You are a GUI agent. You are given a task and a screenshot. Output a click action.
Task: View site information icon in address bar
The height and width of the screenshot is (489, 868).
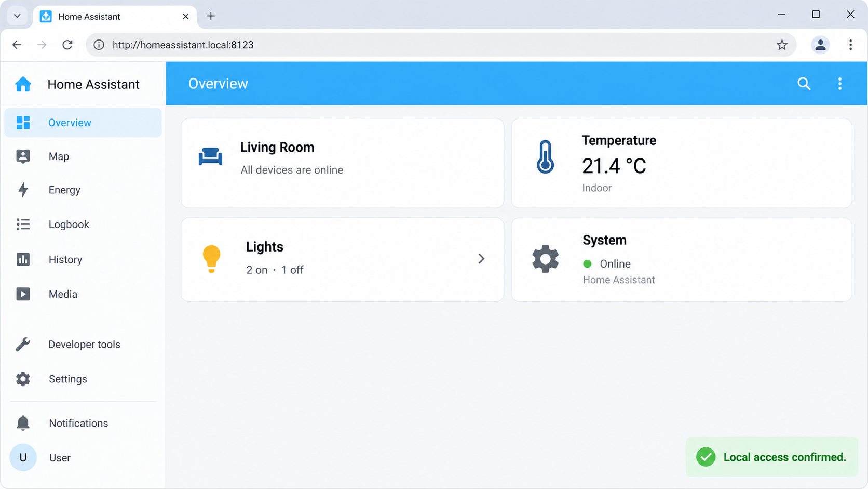click(x=99, y=45)
